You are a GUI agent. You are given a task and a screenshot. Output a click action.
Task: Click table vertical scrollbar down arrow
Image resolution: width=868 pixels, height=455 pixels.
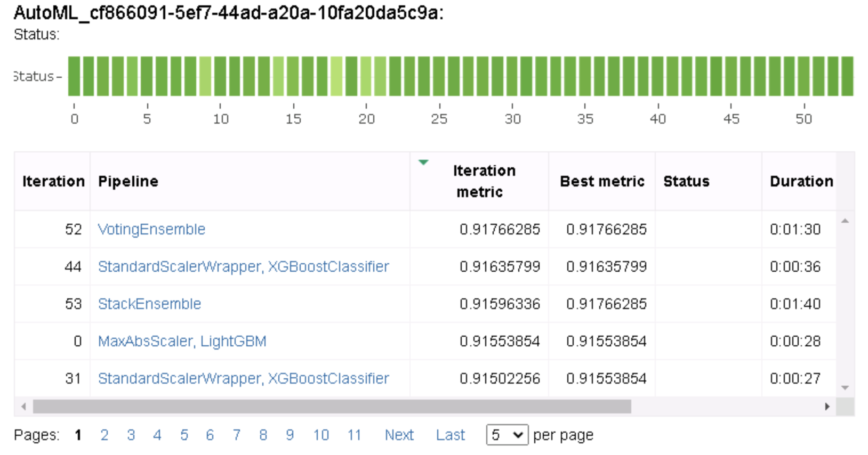coord(845,388)
